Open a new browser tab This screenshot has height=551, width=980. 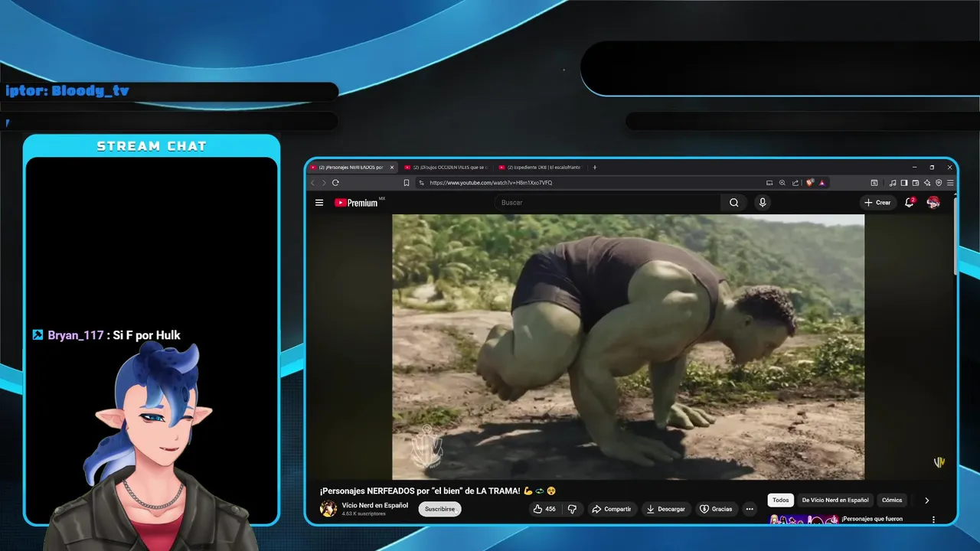(595, 167)
